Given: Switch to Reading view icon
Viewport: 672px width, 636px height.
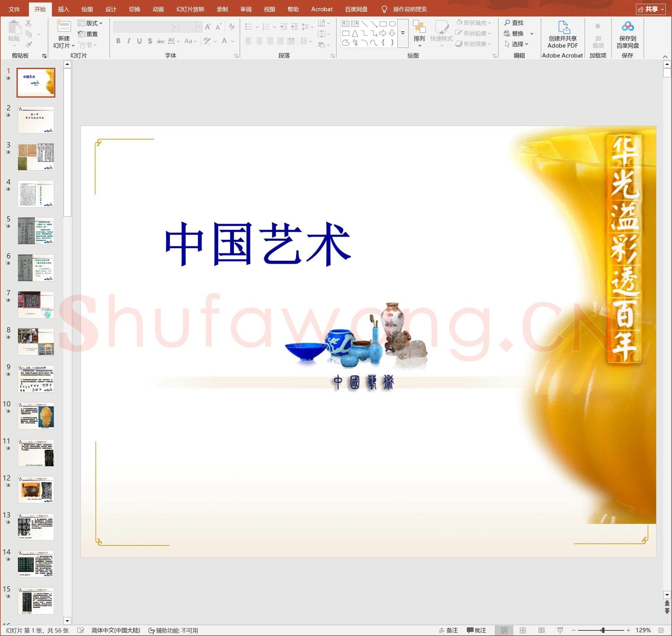Looking at the screenshot, I should [541, 630].
